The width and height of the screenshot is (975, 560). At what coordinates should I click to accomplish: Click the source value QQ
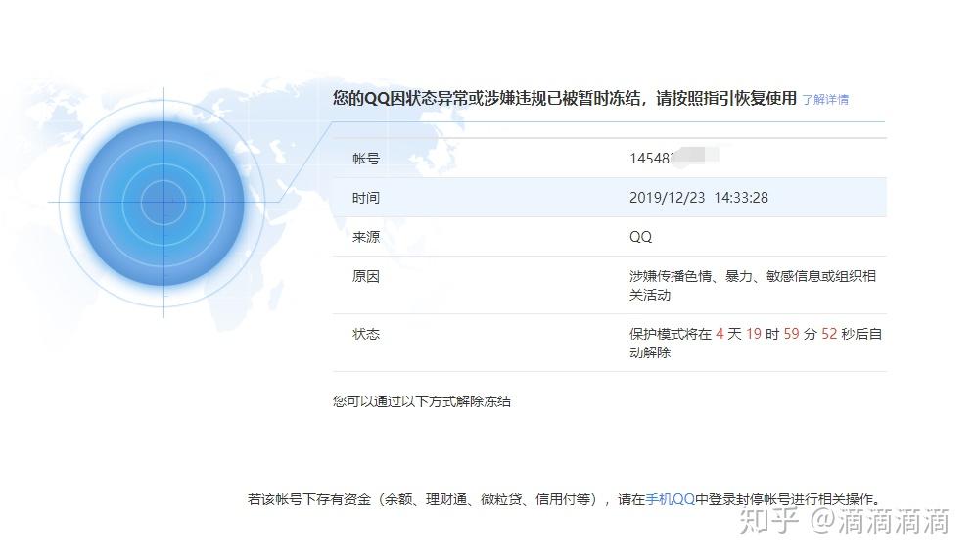[640, 237]
